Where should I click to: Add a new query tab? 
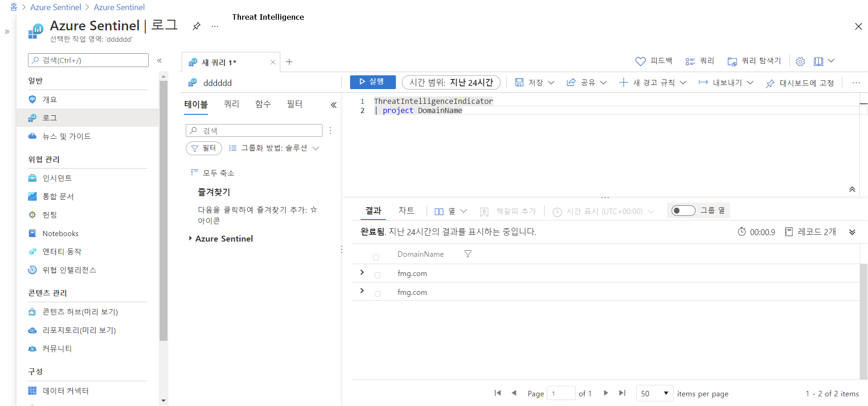point(289,62)
